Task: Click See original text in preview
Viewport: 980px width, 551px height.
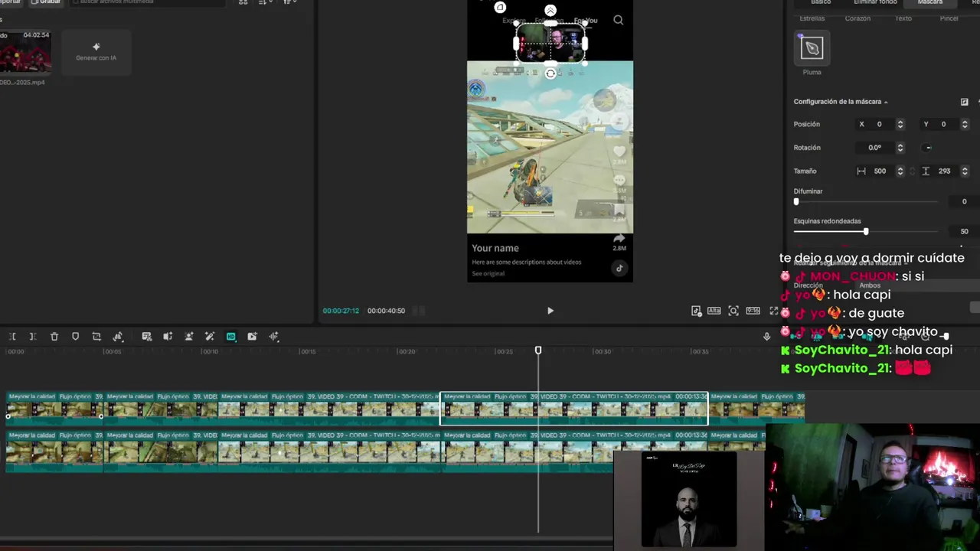Action: coord(488,273)
